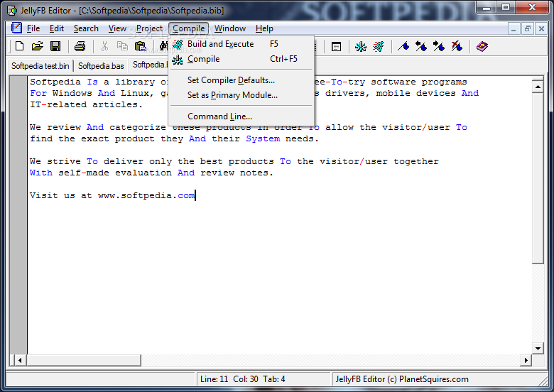Click 'www.softpedia.' text in the last line

pyautogui.click(x=138, y=196)
